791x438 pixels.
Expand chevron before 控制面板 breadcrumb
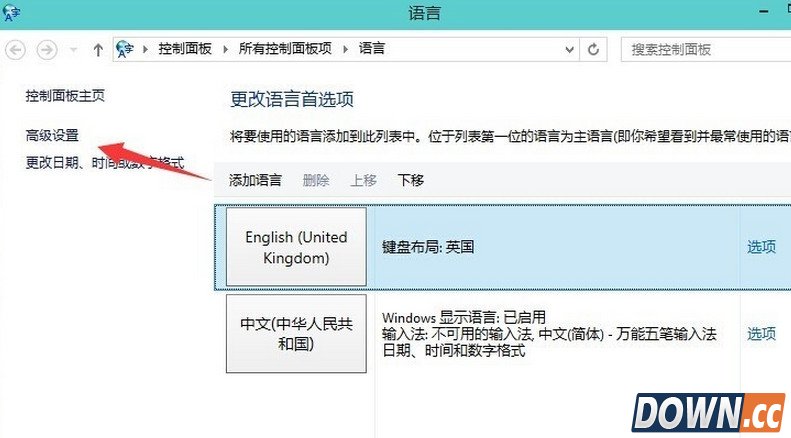(x=146, y=49)
